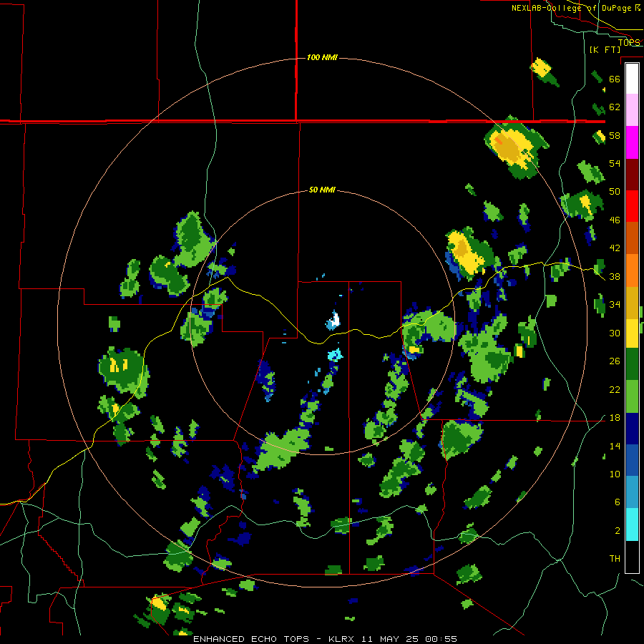Click the "10" legend value
Screen dimensions: 644x644
point(615,474)
